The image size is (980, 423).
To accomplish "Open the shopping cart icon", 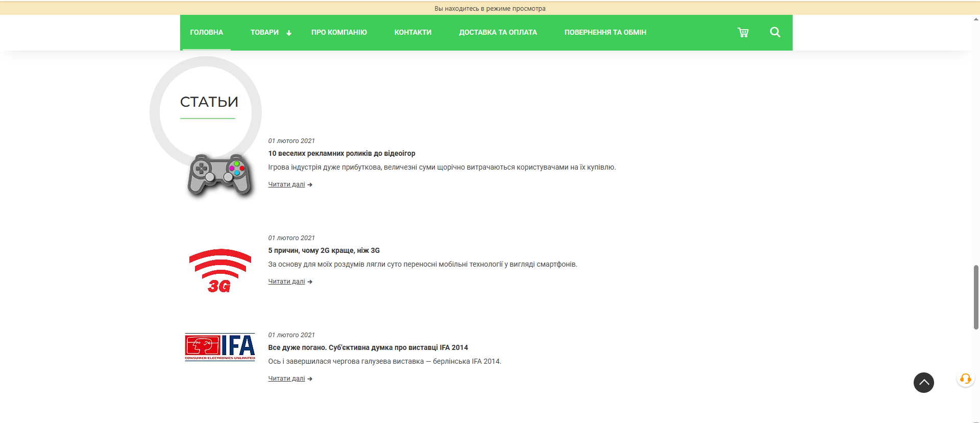I will 743,33.
